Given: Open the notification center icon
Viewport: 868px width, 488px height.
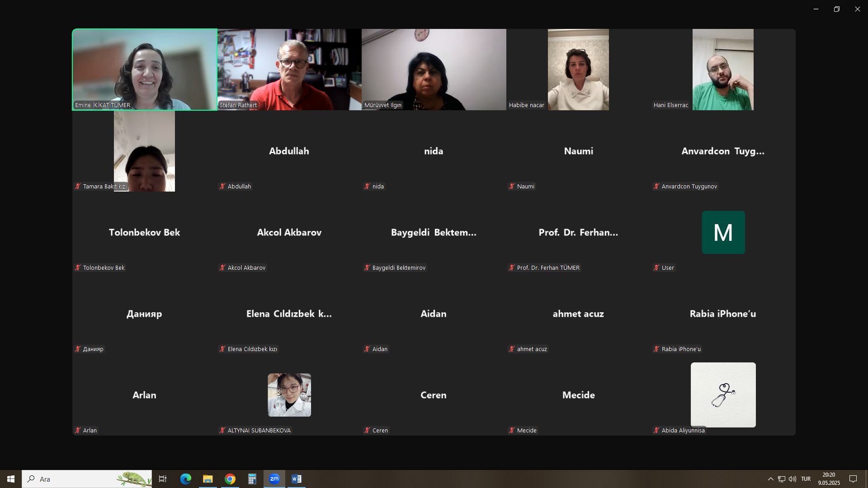Looking at the screenshot, I should click(x=853, y=479).
